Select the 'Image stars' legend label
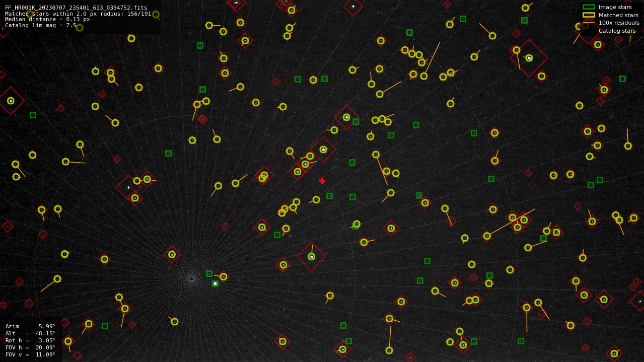644x362 pixels. pyautogui.click(x=615, y=7)
